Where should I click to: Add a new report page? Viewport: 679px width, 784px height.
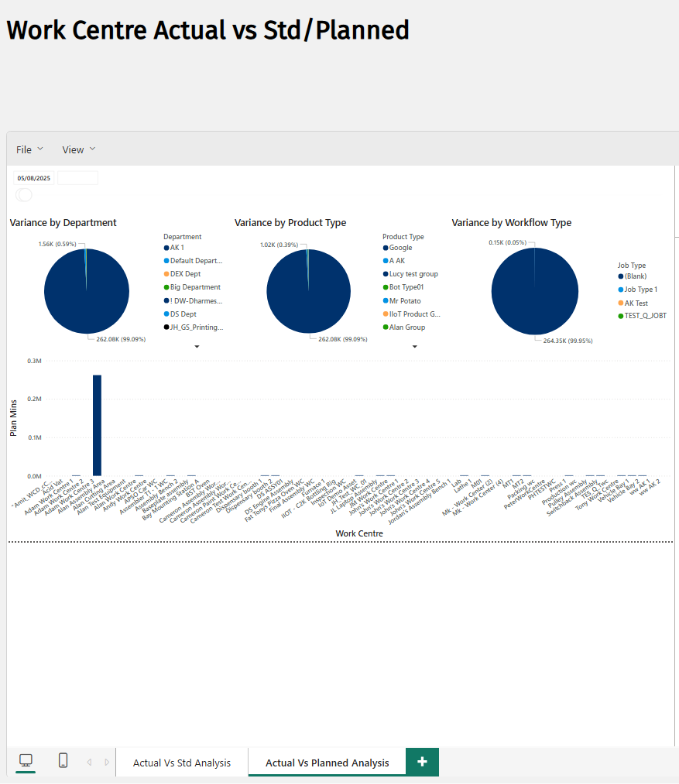click(422, 762)
